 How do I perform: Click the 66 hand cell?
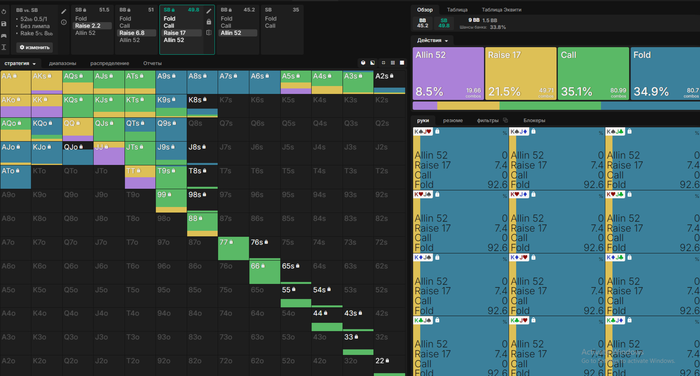pyautogui.click(x=265, y=273)
